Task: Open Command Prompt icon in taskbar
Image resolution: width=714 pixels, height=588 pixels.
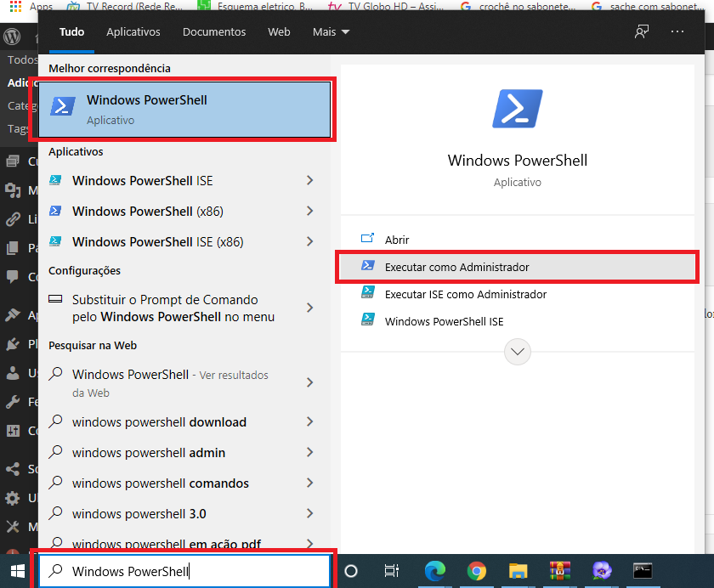Action: click(643, 571)
